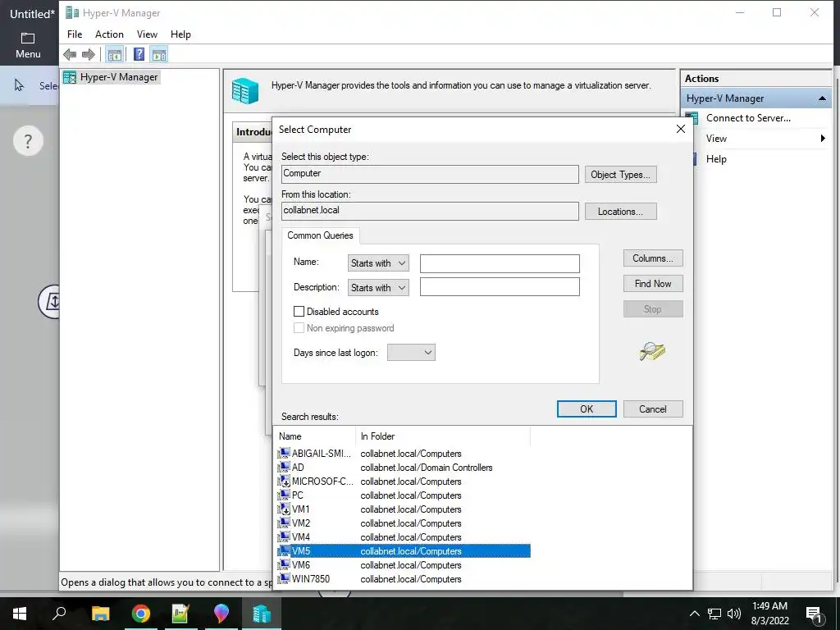Click the Object Types button
Image resolution: width=840 pixels, height=630 pixels.
tap(620, 175)
